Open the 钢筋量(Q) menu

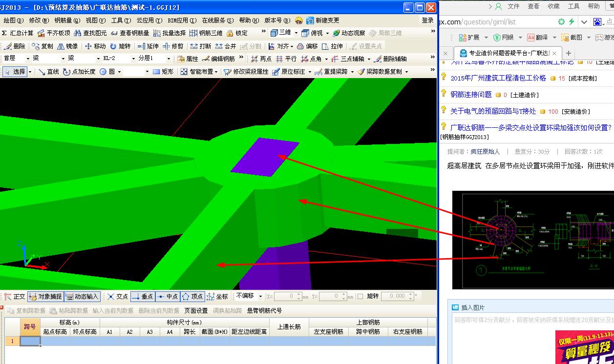click(x=67, y=20)
